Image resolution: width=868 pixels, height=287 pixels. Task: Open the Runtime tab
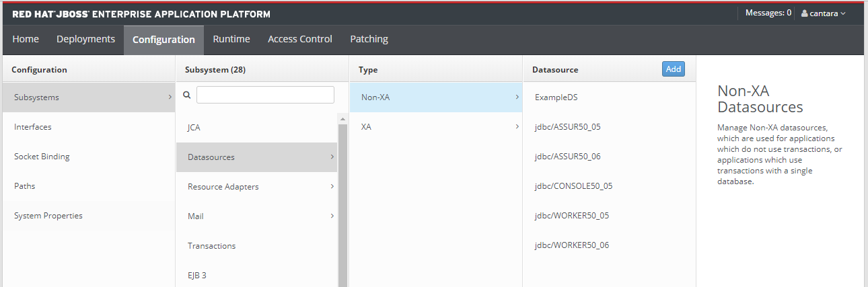[x=231, y=39]
